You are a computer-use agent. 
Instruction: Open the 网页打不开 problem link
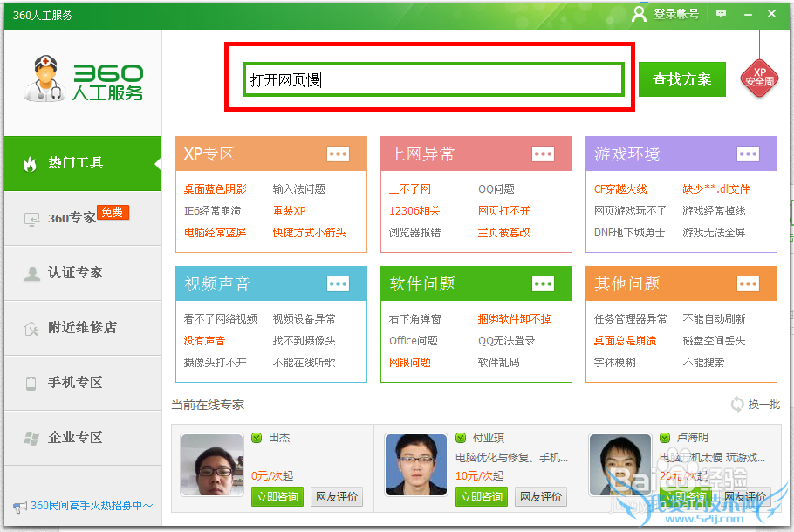(x=503, y=210)
